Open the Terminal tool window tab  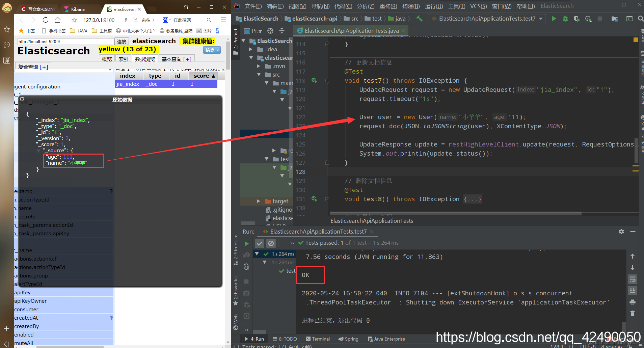point(318,339)
